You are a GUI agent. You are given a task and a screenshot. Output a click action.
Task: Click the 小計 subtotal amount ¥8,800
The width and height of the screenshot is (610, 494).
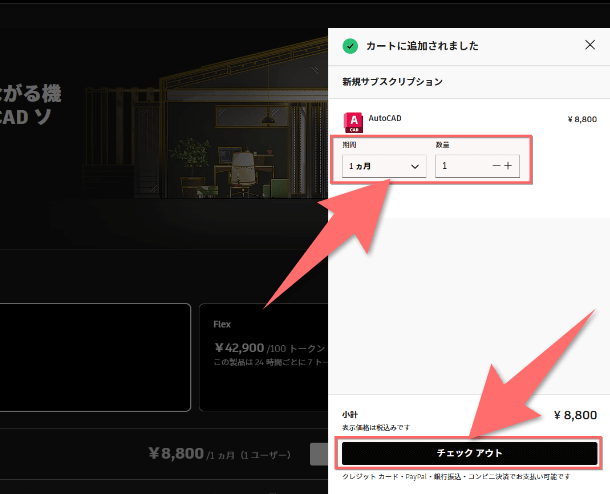click(575, 415)
